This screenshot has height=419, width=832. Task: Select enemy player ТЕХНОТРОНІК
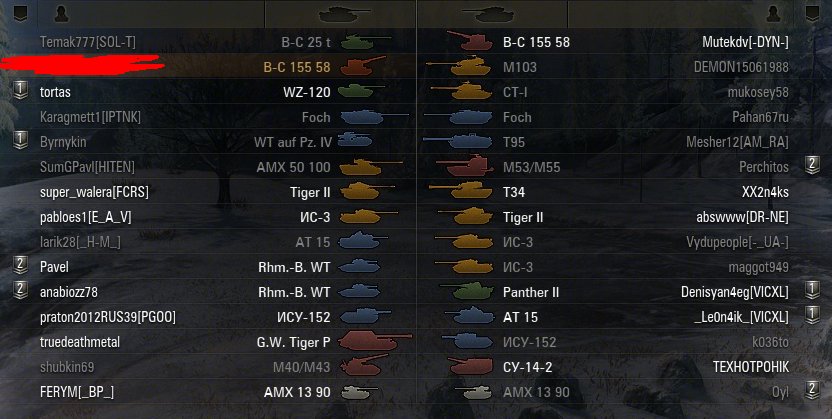(x=751, y=366)
